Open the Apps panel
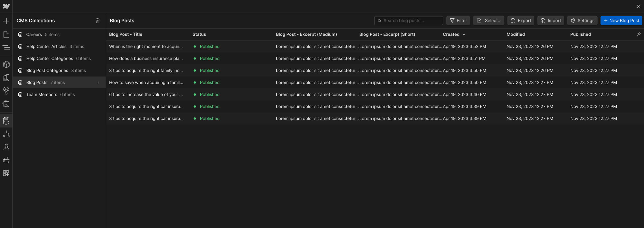Image resolution: width=644 pixels, height=228 pixels. point(6,173)
